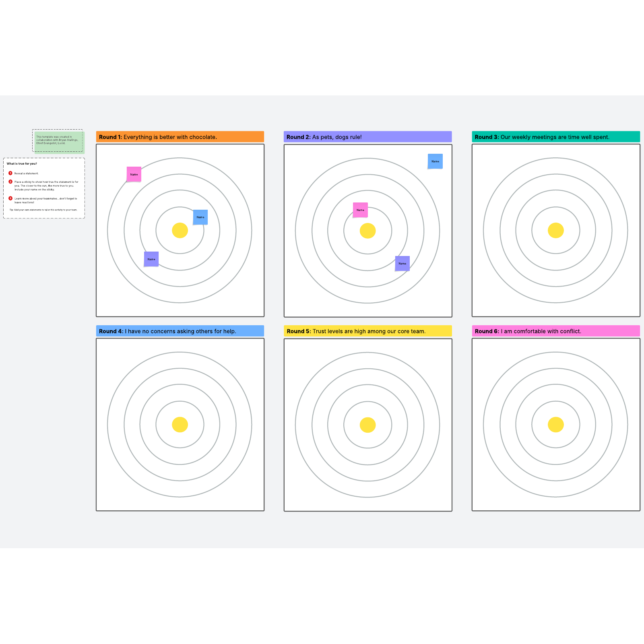Click the red number 1 step badge

click(10, 173)
